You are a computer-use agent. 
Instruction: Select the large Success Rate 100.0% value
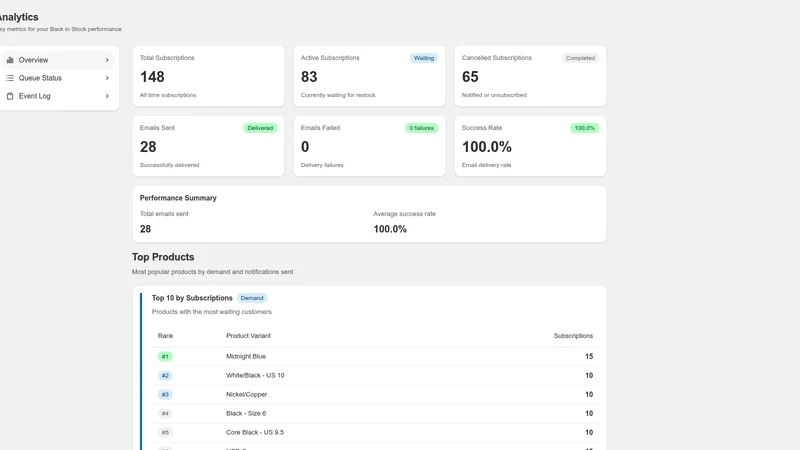click(x=487, y=147)
